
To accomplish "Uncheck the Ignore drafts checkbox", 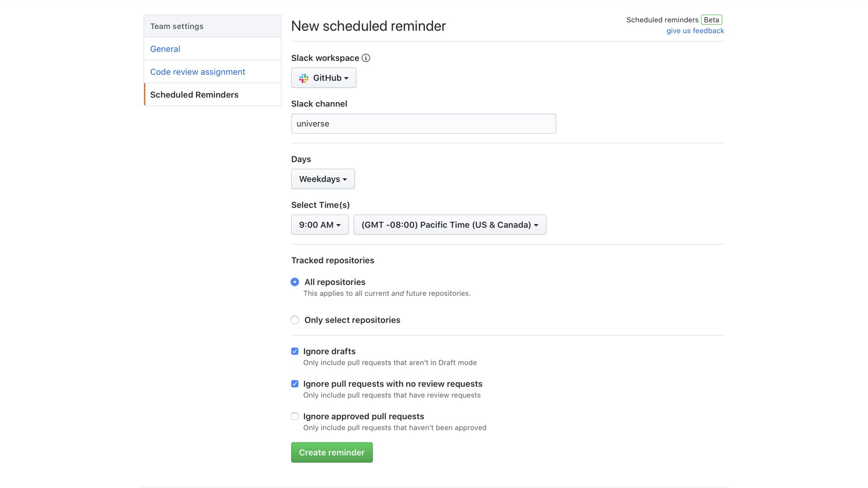I will [295, 352].
